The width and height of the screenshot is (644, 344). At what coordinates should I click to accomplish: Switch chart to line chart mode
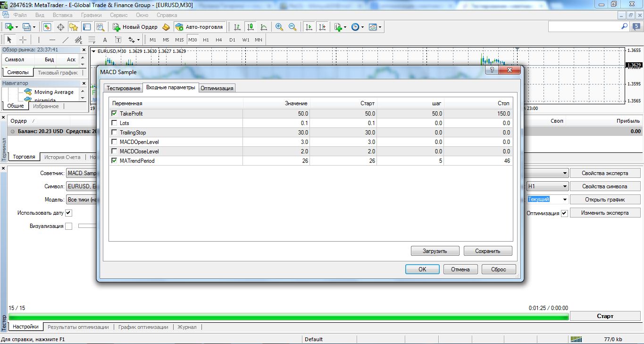click(264, 27)
